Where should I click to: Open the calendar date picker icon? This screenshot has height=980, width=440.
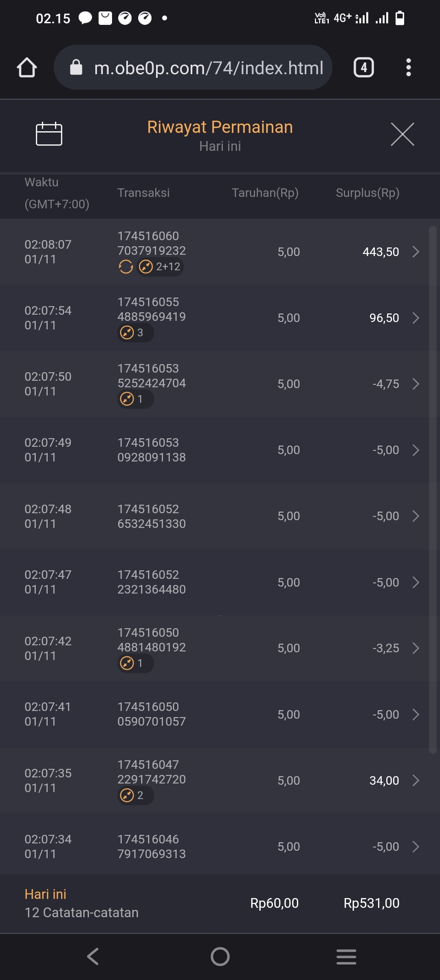click(49, 134)
